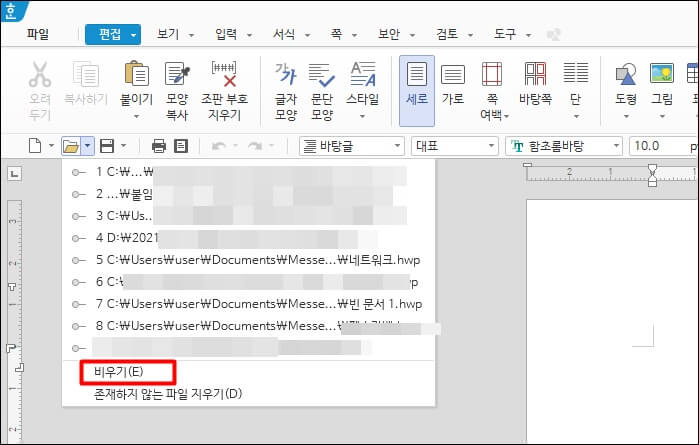Expand the Paste (붙이기) dropdown arrow
The height and width of the screenshot is (445, 699).
coord(136,117)
